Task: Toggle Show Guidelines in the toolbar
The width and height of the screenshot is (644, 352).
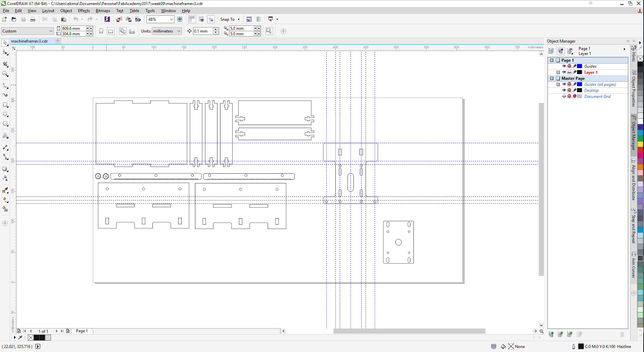Action: (x=211, y=19)
